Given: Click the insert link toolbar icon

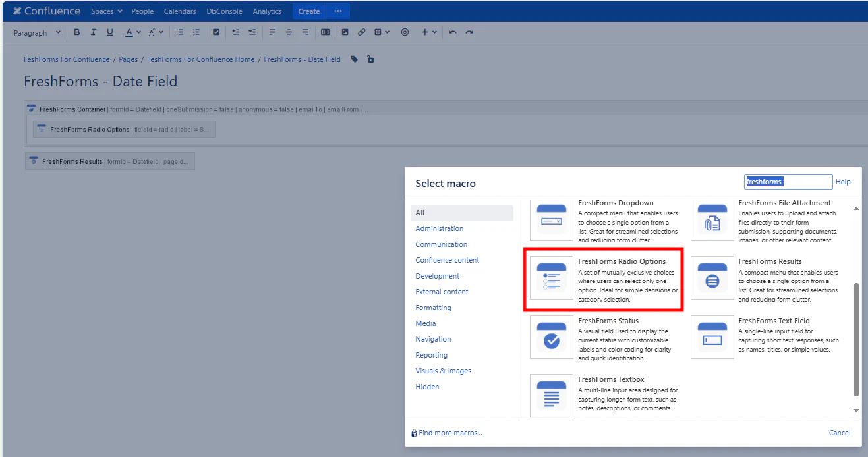Looking at the screenshot, I should (x=361, y=32).
